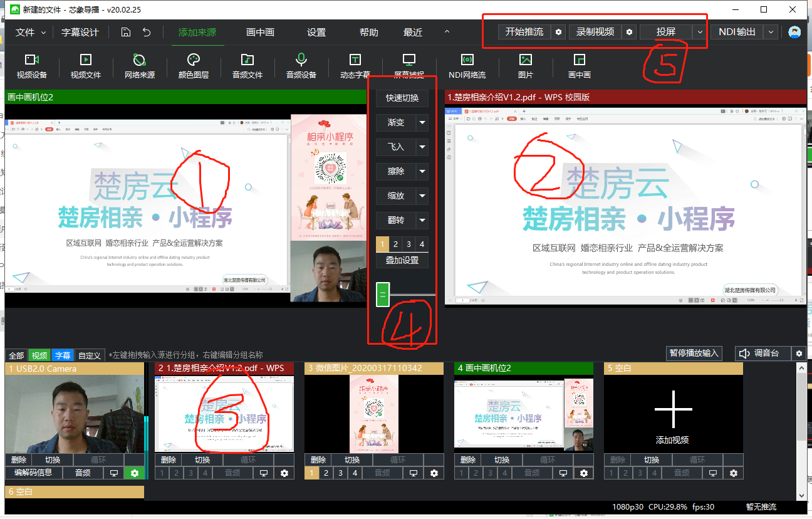Filter inputs by the 字幕 group tab
Image resolution: width=812 pixels, height=519 pixels.
pos(62,355)
